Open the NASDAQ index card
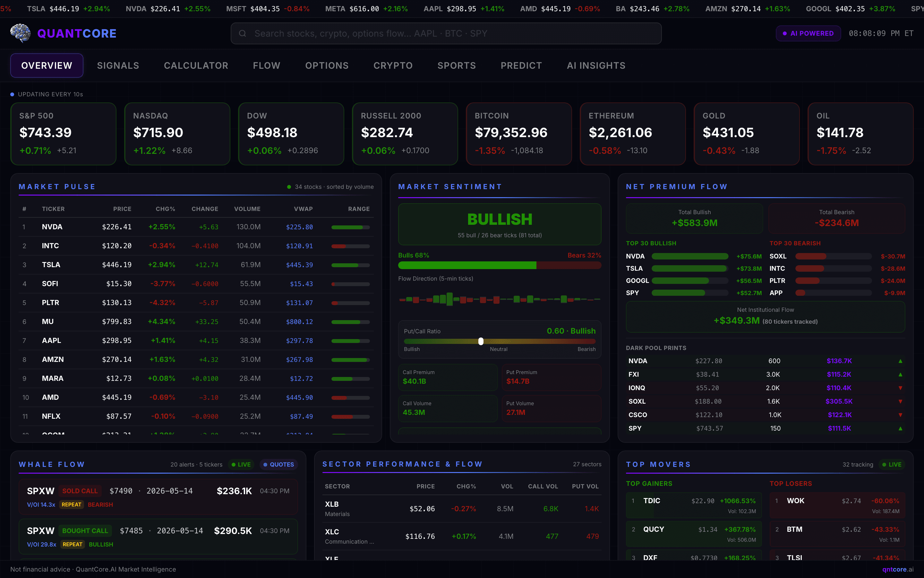 pos(177,134)
